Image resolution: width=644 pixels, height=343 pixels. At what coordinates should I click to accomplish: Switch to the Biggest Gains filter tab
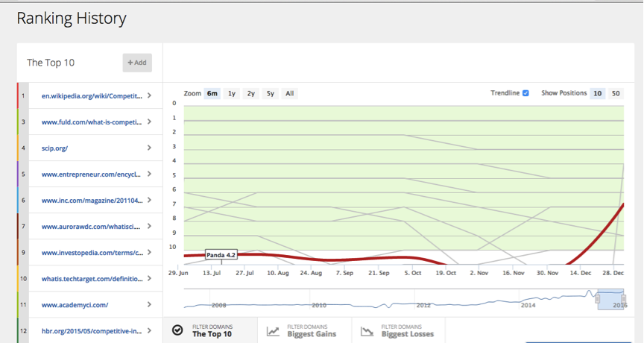click(x=311, y=330)
